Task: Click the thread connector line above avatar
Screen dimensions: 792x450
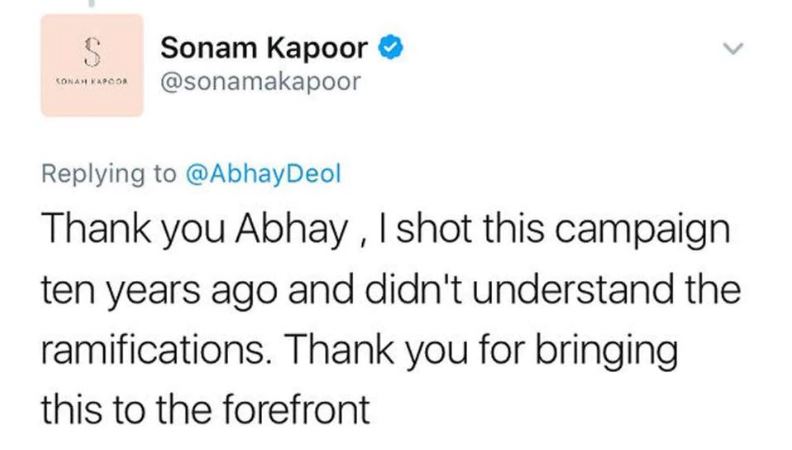Action: pyautogui.click(x=91, y=3)
